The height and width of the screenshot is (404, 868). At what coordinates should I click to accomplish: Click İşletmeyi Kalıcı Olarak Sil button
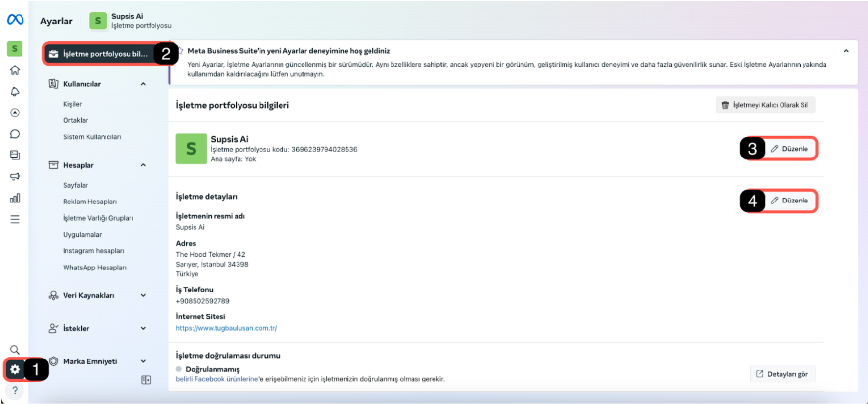click(x=765, y=105)
